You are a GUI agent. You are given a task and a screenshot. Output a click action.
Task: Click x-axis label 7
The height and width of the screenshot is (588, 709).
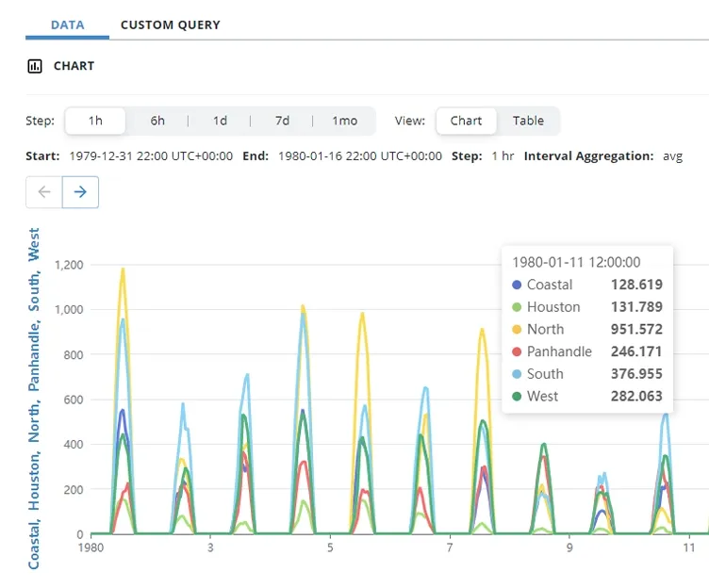[x=450, y=547]
